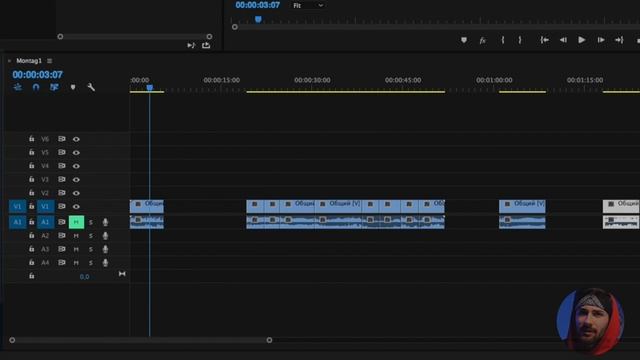
Task: Open the fx effects toggle in monitor
Action: 482,40
